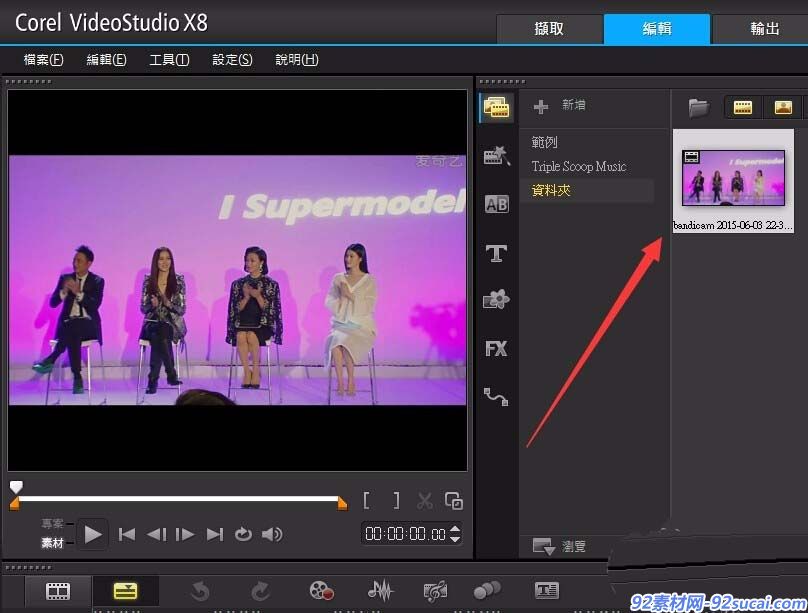
Task: Set the mark-in point bracket
Action: (x=366, y=500)
